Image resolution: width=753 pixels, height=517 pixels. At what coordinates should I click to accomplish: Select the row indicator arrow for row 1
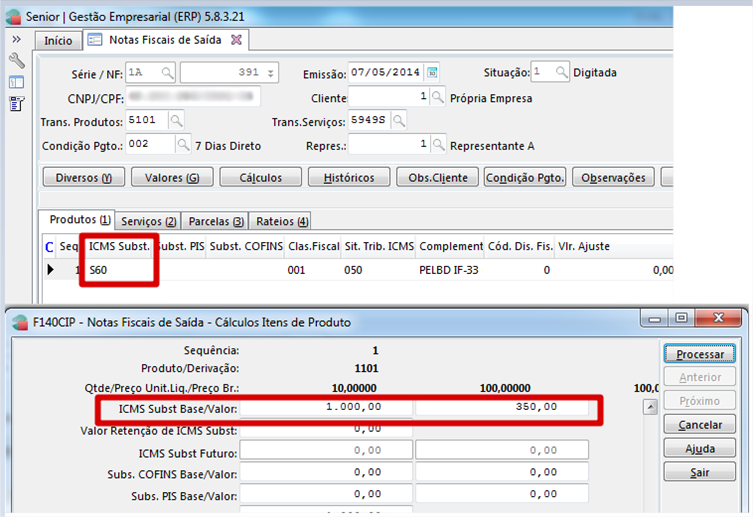coord(50,270)
